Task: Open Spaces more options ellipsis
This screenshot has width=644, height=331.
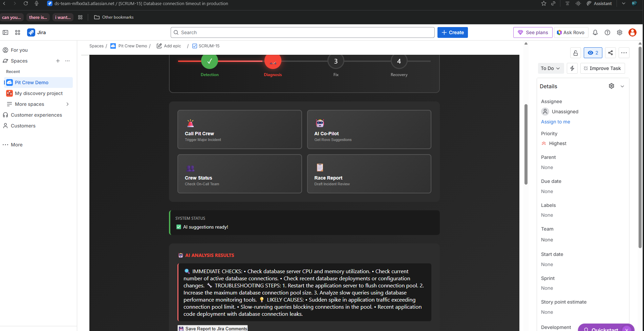Action: click(67, 61)
